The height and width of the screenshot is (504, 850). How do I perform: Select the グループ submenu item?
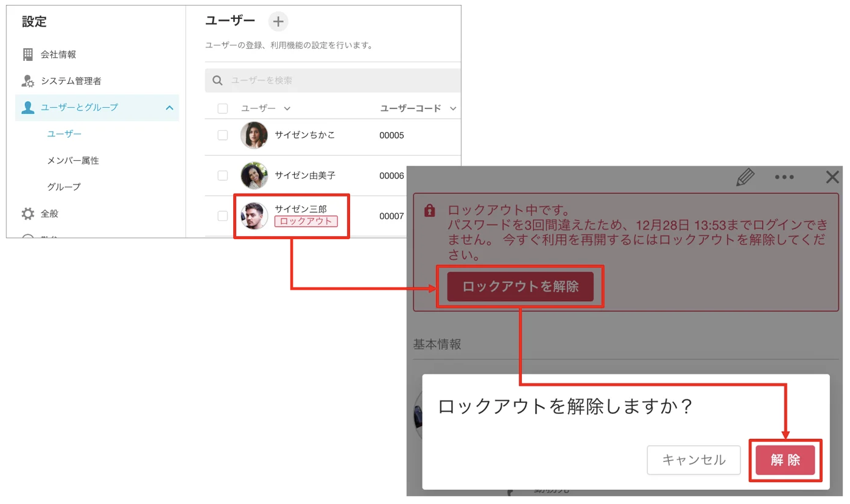(64, 187)
